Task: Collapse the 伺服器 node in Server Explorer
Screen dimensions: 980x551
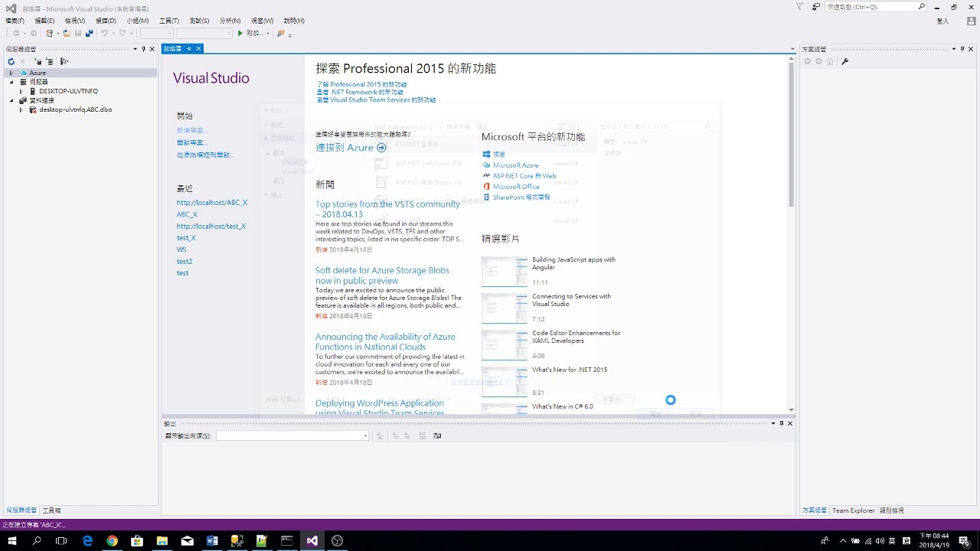Action: coord(11,82)
